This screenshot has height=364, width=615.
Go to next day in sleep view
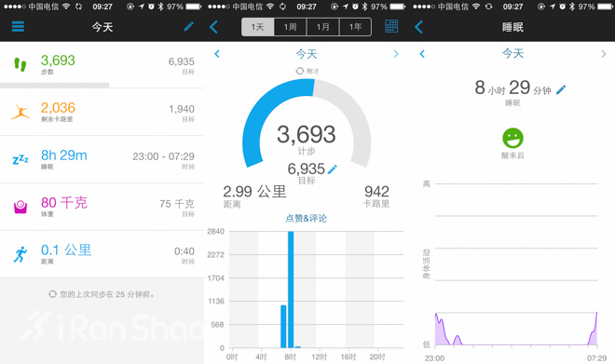coord(604,54)
